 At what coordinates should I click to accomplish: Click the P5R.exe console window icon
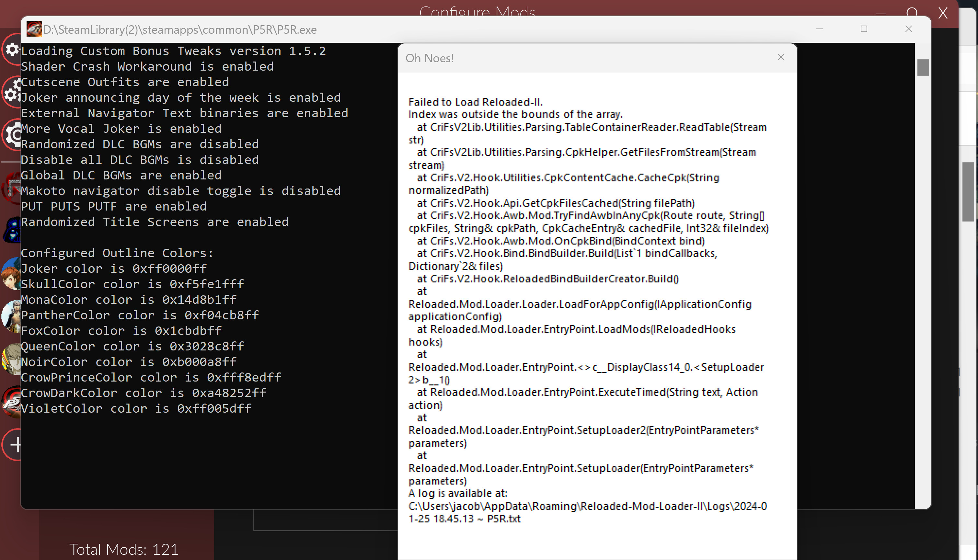tap(34, 29)
